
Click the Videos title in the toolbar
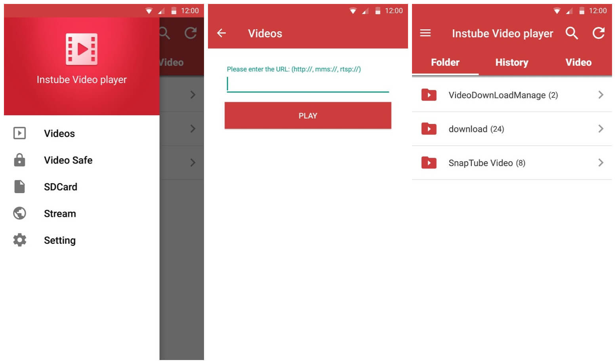tap(265, 34)
